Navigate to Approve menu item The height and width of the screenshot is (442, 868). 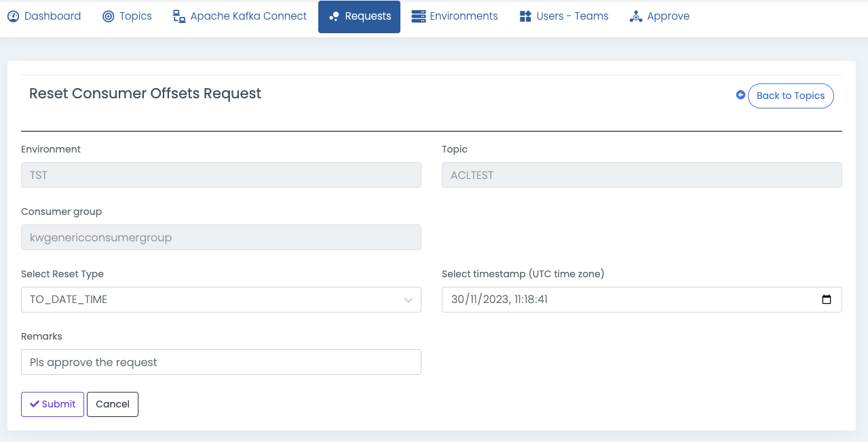[x=668, y=16]
